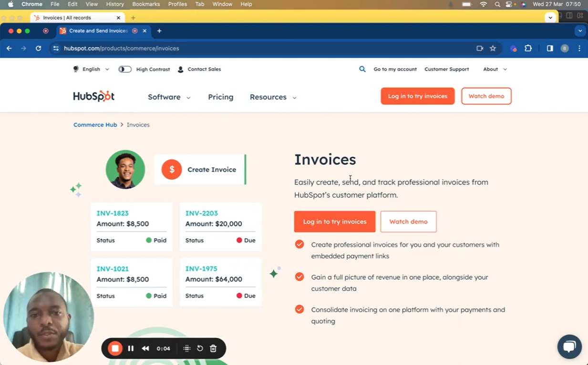Click the INV-1823 invoice number

click(113, 213)
